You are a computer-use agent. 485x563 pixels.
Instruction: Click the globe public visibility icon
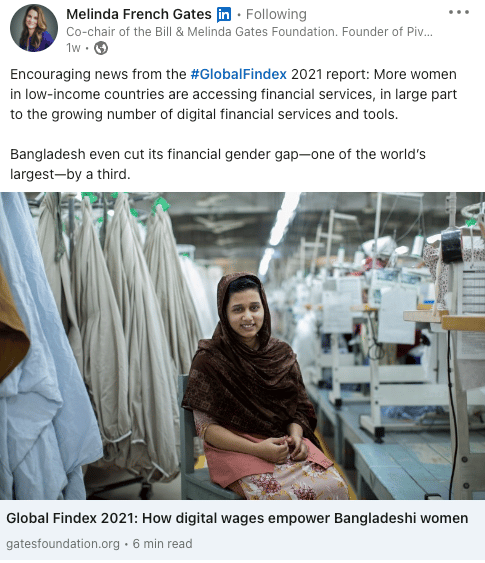click(101, 48)
